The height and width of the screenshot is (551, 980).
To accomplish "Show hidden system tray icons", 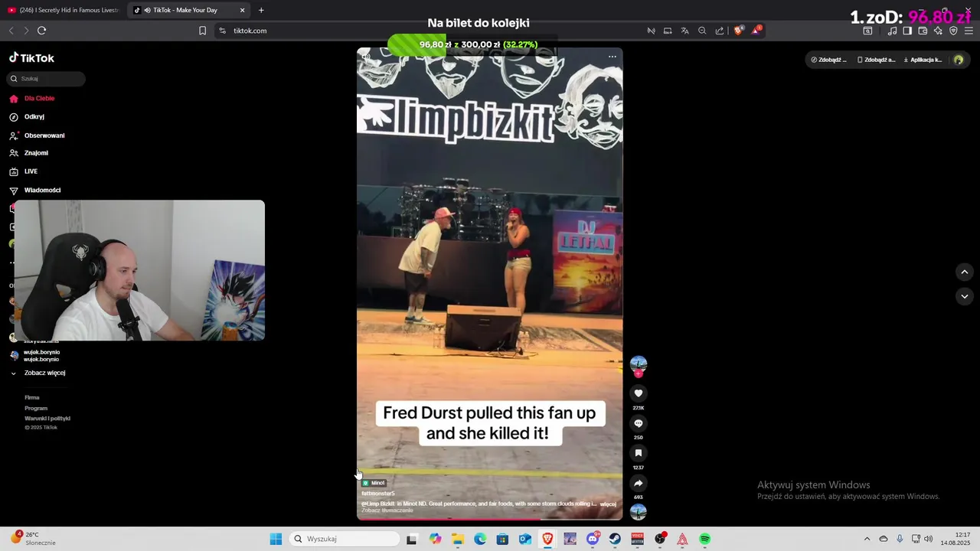I will [867, 539].
